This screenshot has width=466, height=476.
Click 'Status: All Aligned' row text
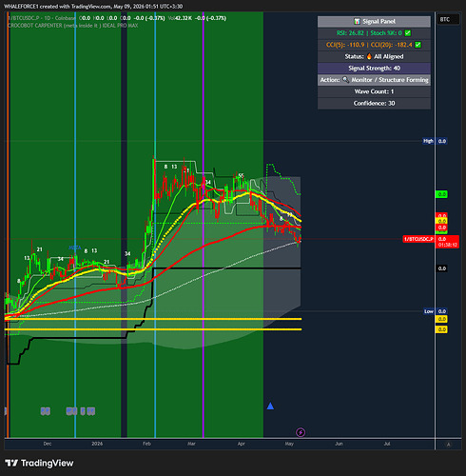pos(374,56)
